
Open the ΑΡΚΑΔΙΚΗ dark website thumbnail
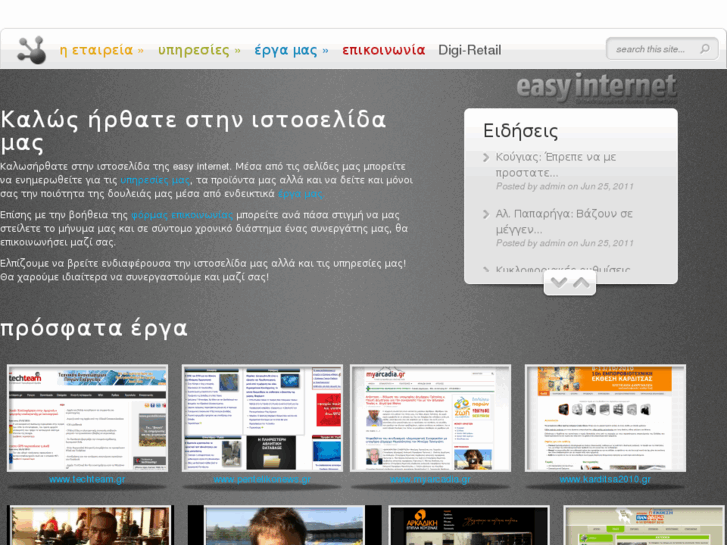[469, 525]
